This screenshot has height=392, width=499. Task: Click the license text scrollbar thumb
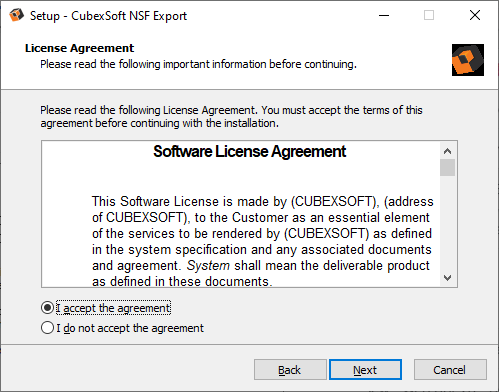click(x=447, y=168)
